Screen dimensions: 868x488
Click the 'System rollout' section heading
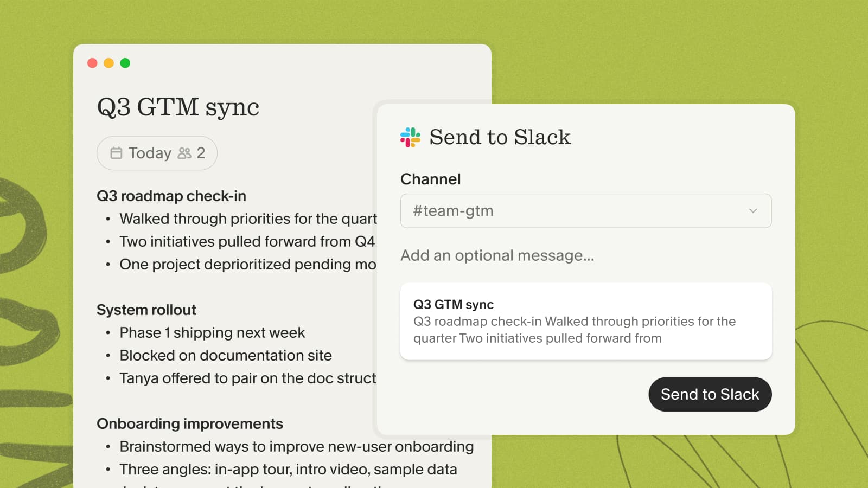[x=146, y=310]
